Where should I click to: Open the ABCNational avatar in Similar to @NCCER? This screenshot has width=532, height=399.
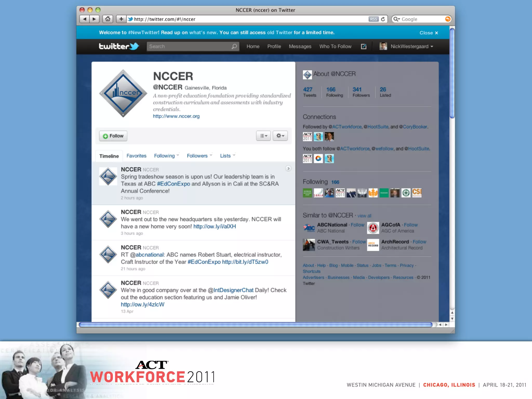tap(309, 228)
